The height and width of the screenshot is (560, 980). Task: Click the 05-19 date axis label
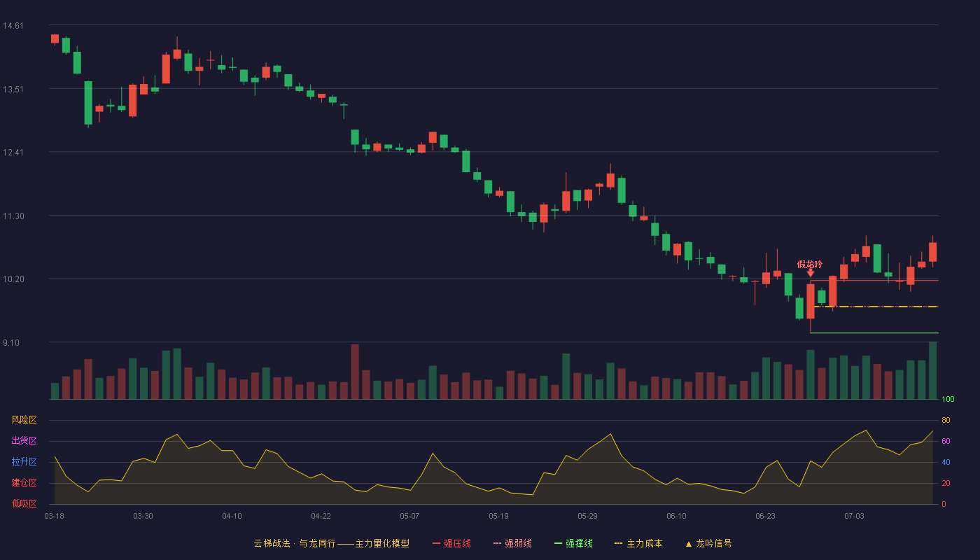click(x=498, y=516)
